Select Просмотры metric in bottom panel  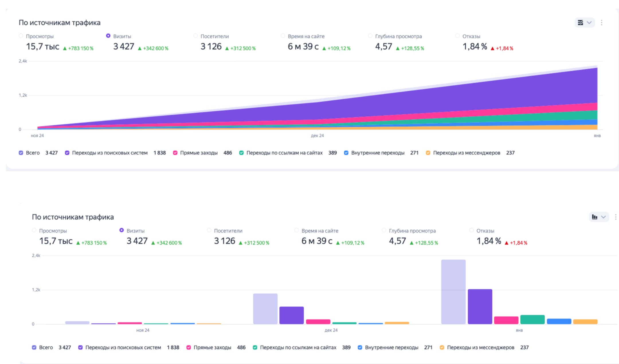(x=34, y=230)
